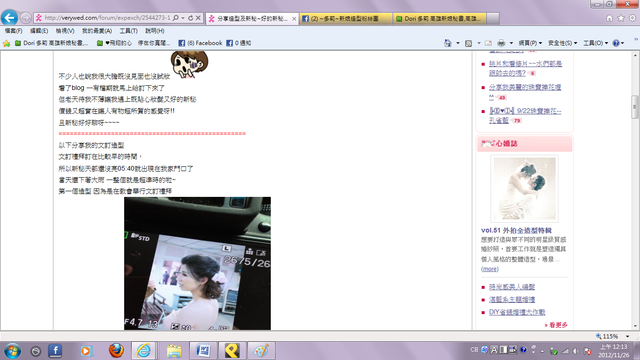Launch the media player icon on taskbar
The width and height of the screenshot is (640, 360).
click(86, 351)
